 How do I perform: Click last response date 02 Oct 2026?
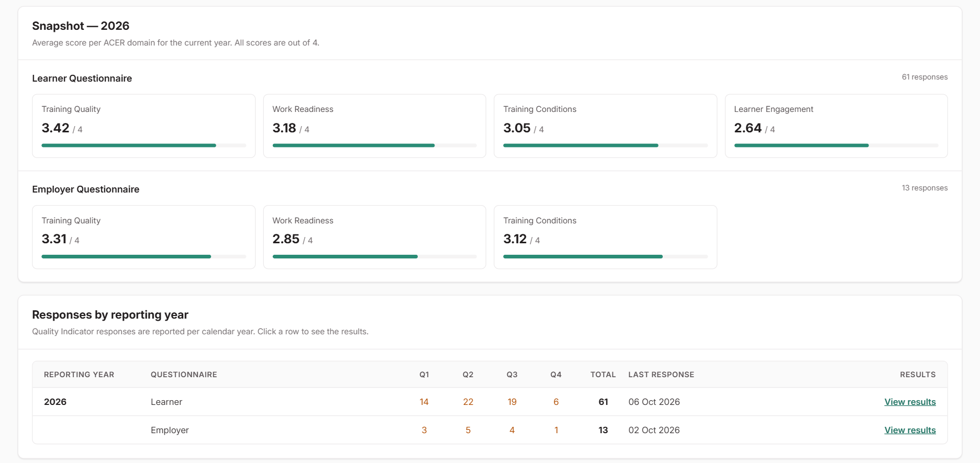(x=654, y=430)
